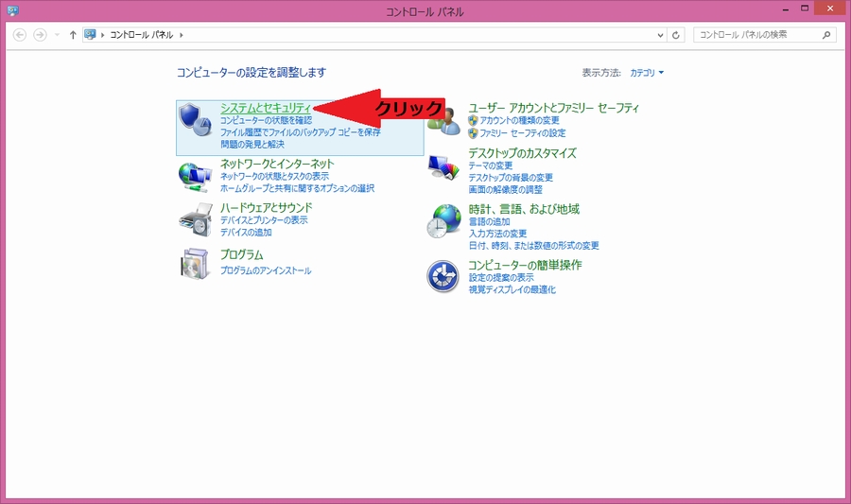Open システムとセキュリティ heading link
This screenshot has width=851, height=504.
click(x=266, y=108)
